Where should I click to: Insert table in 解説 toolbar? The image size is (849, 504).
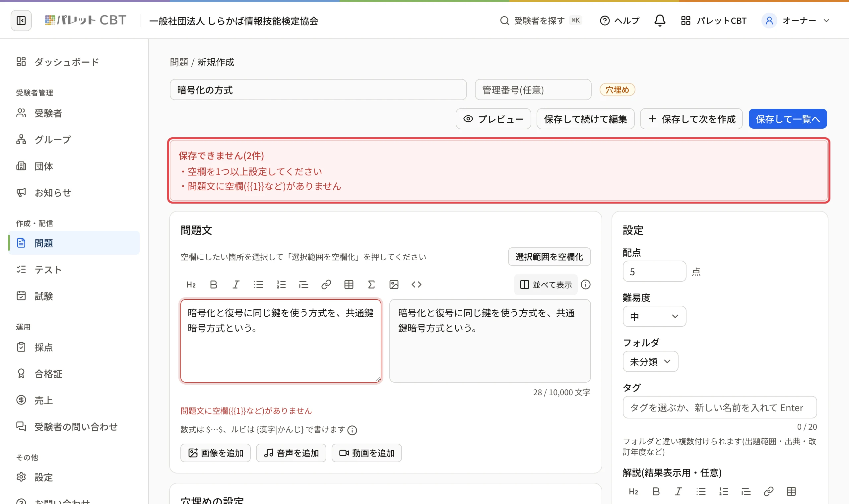(791, 491)
